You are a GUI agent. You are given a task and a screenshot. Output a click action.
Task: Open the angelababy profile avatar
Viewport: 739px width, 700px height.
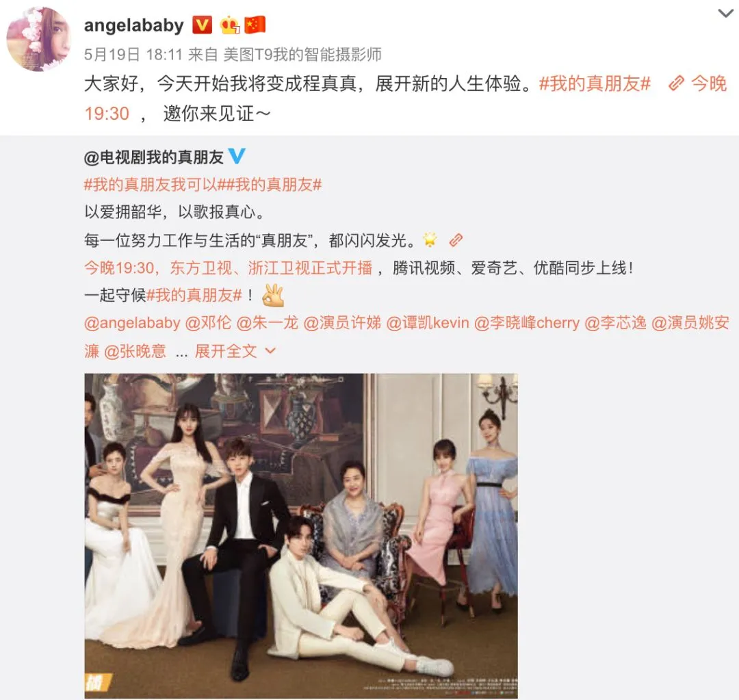[x=38, y=39]
